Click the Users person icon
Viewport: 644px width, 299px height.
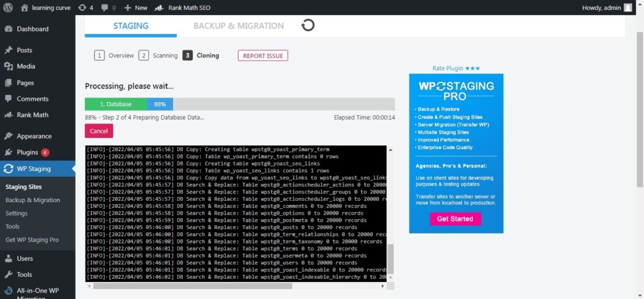click(8, 258)
